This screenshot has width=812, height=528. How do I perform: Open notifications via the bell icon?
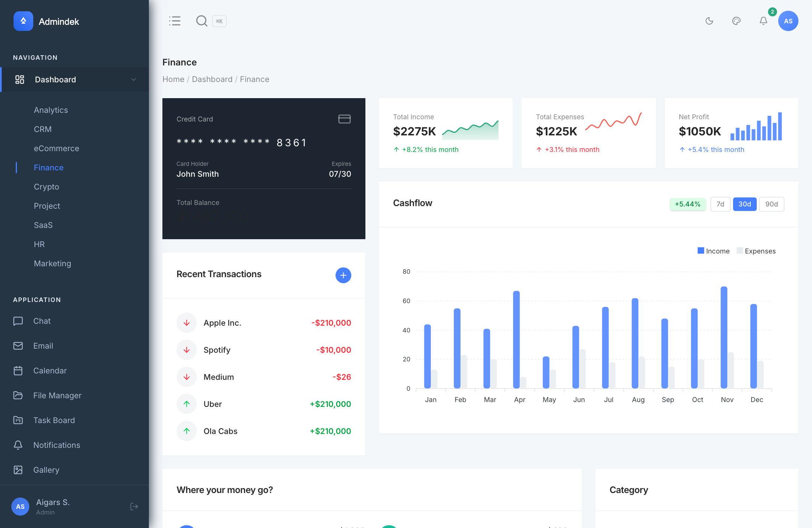(x=763, y=21)
